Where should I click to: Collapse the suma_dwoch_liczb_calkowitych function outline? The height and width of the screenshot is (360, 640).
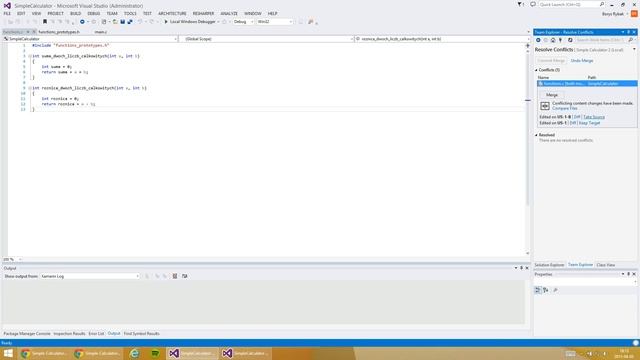[x=30, y=56]
